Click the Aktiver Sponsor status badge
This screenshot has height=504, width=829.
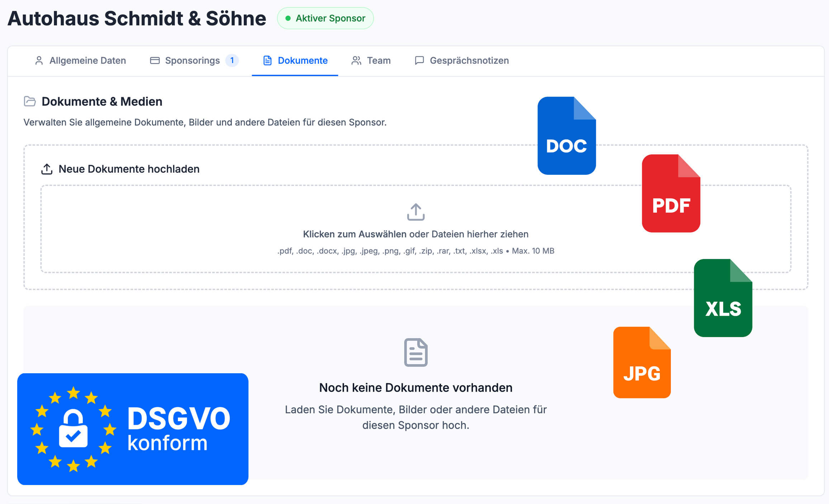coord(325,18)
